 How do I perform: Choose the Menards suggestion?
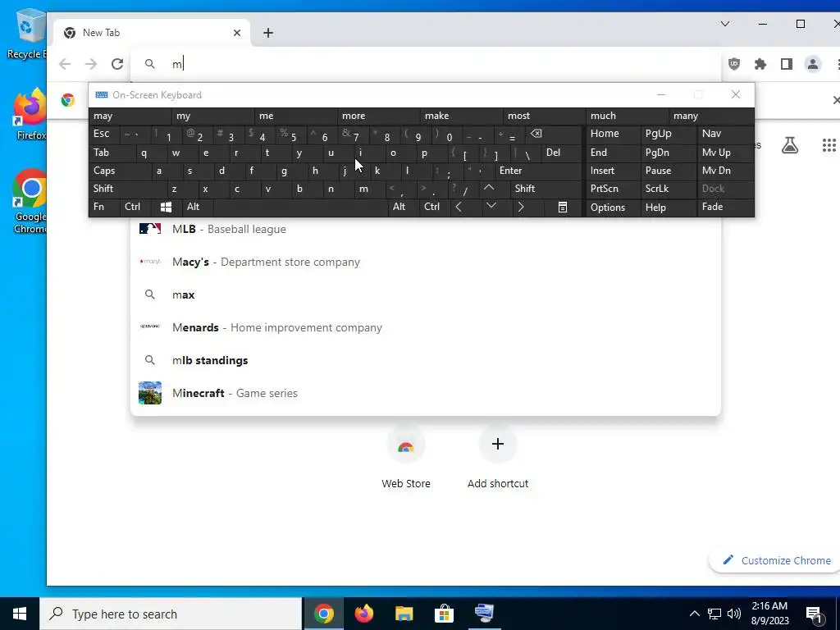pyautogui.click(x=426, y=327)
